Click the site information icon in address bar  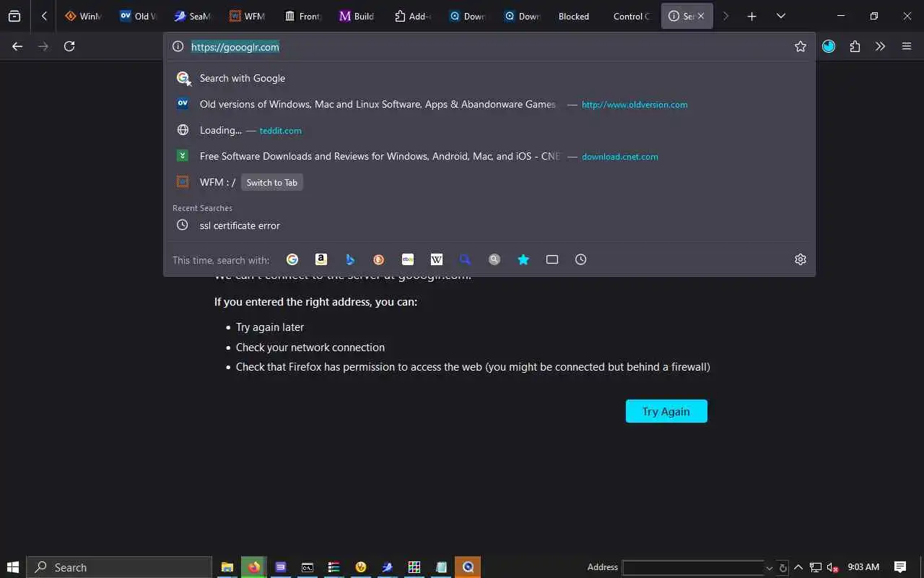(x=178, y=46)
